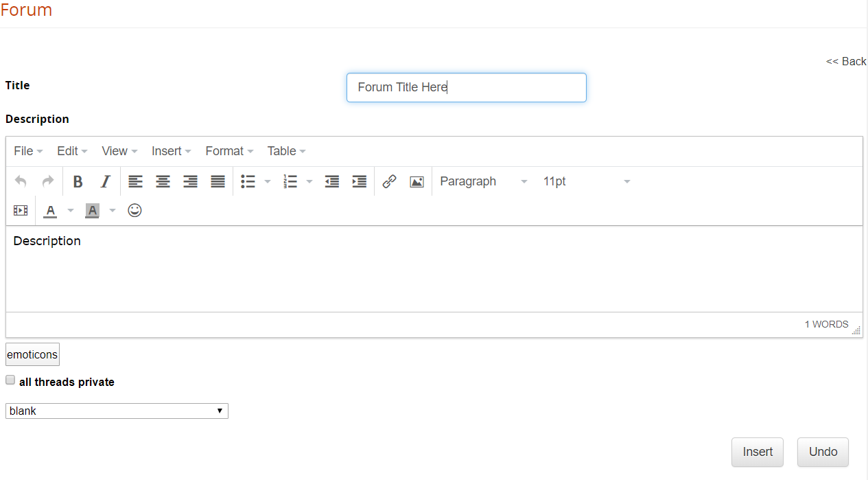Open the Table menu

282,150
